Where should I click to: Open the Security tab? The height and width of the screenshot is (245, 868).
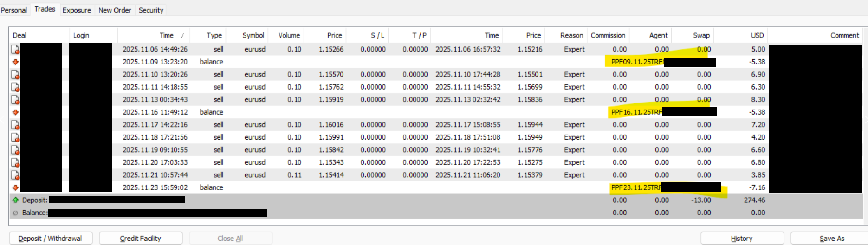151,10
